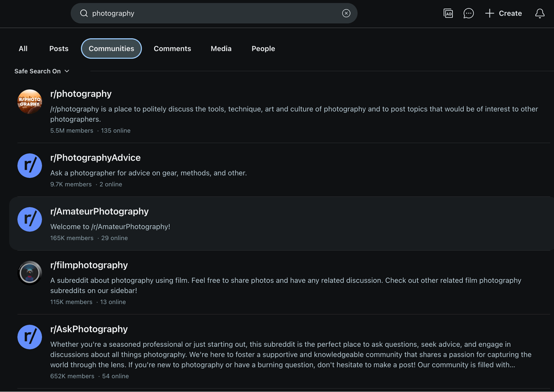Open the Advertise icon in the top bar

(x=448, y=13)
